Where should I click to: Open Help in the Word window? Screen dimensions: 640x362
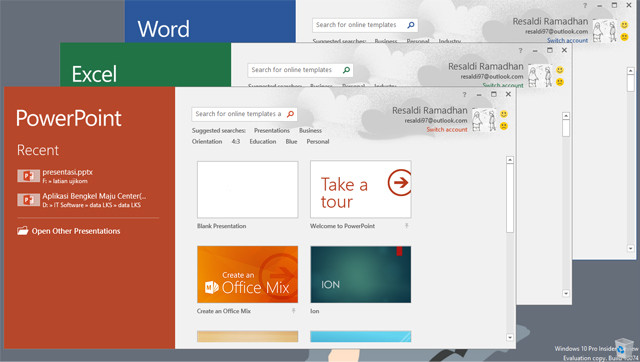coord(585,6)
